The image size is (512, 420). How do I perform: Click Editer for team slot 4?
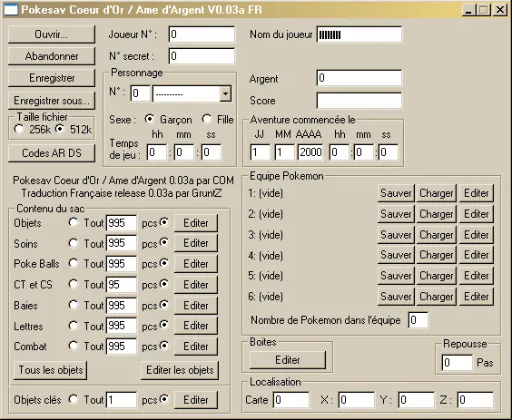coord(477,255)
